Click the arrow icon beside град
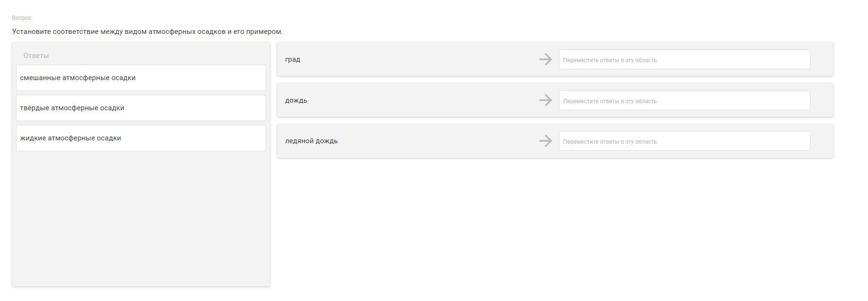The height and width of the screenshot is (301, 868). pyautogui.click(x=545, y=59)
